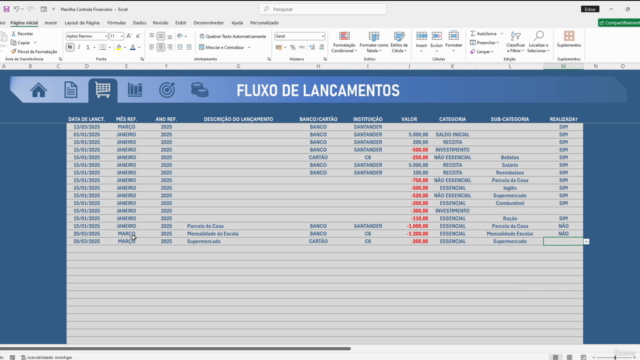The height and width of the screenshot is (360, 640).
Task: Select the empty REALIZADA? cell in Supermercado row
Action: point(563,241)
